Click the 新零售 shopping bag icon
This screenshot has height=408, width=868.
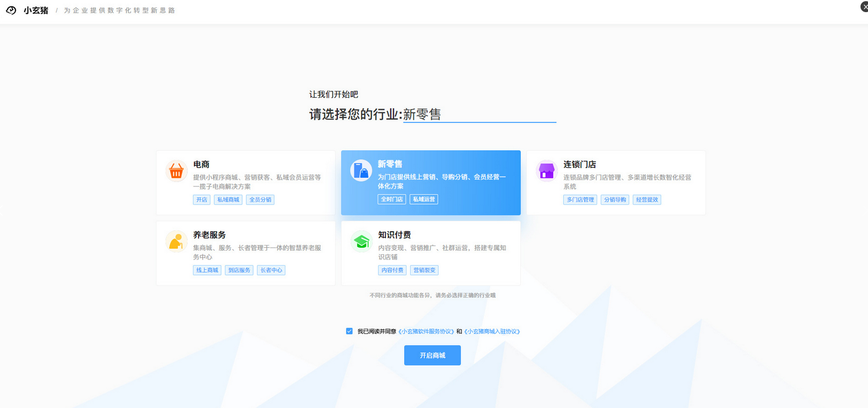coord(361,170)
